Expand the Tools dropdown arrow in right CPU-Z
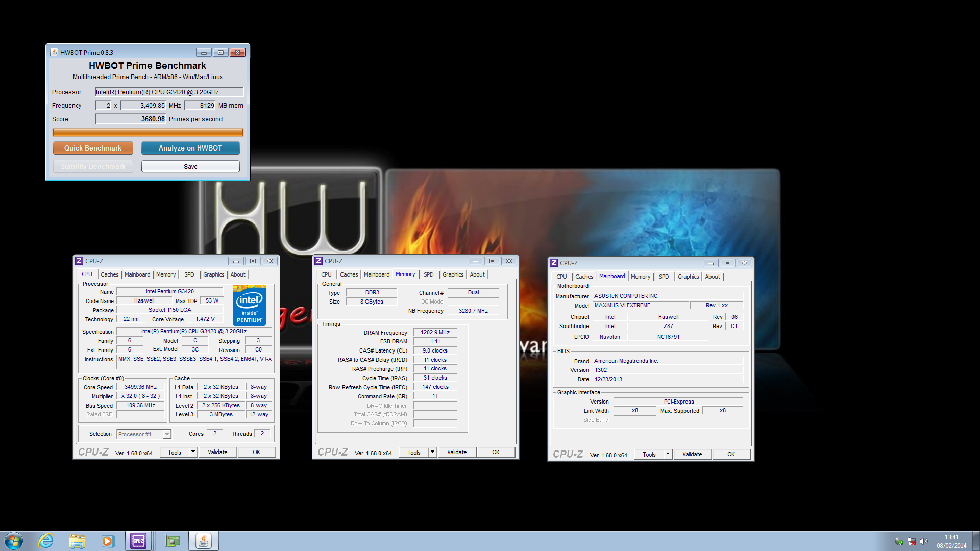This screenshot has width=980, height=551. (668, 454)
